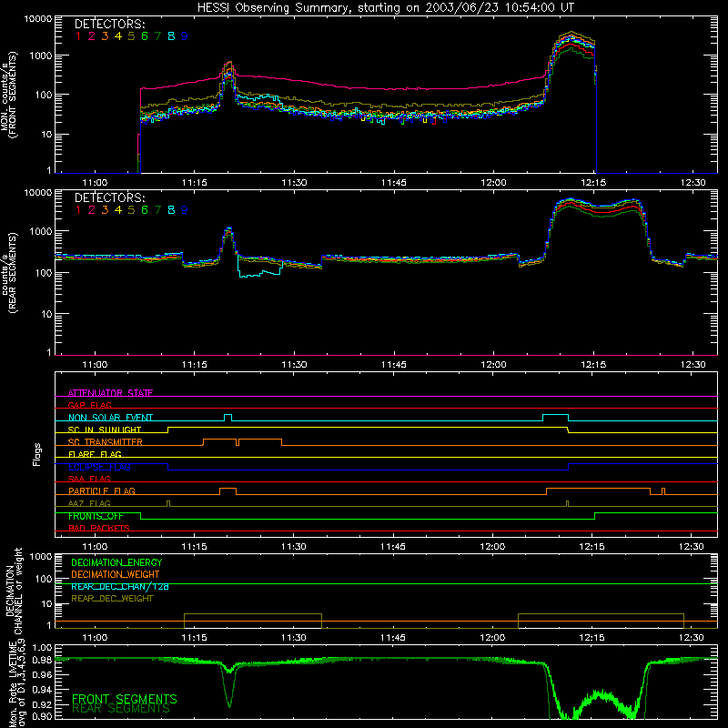This screenshot has width=728, height=728.
Task: Click the 10000 value on front segments axis
Action: click(38, 19)
